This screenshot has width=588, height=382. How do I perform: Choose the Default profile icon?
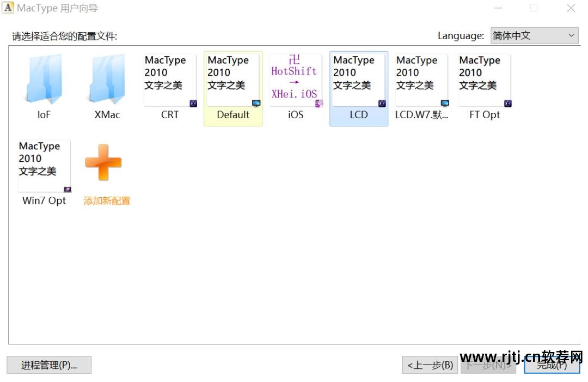coord(233,80)
